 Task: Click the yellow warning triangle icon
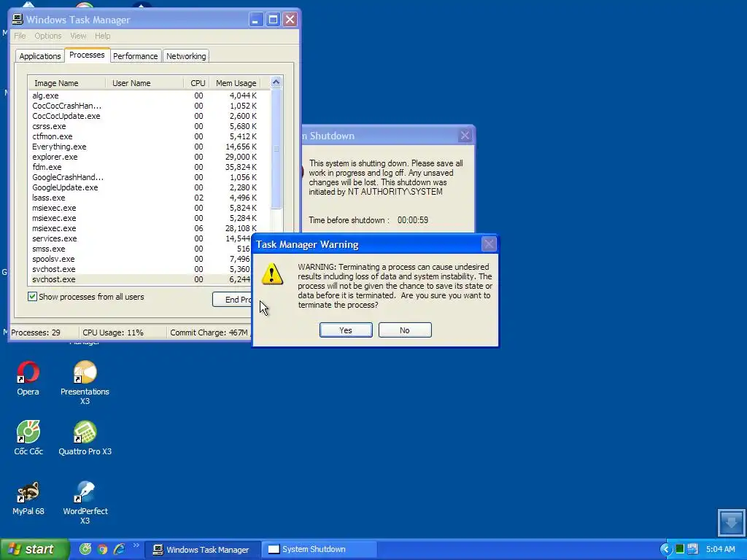click(272, 274)
